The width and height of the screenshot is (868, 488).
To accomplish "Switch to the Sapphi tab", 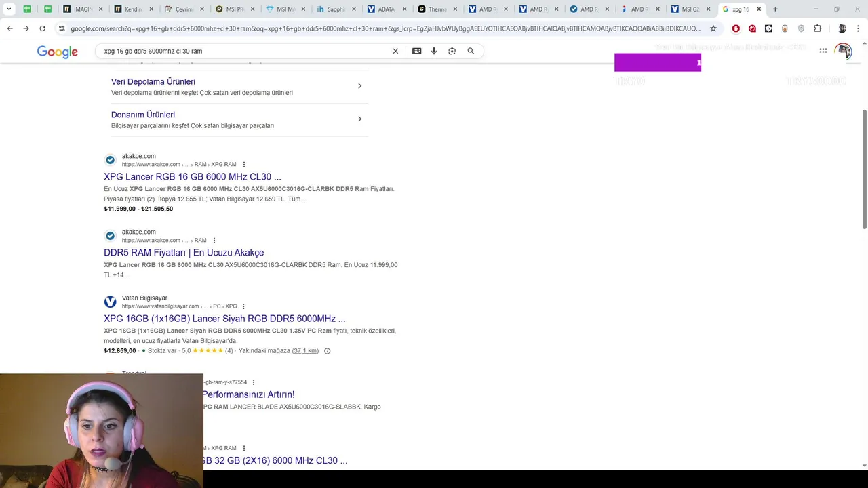I will point(335,9).
